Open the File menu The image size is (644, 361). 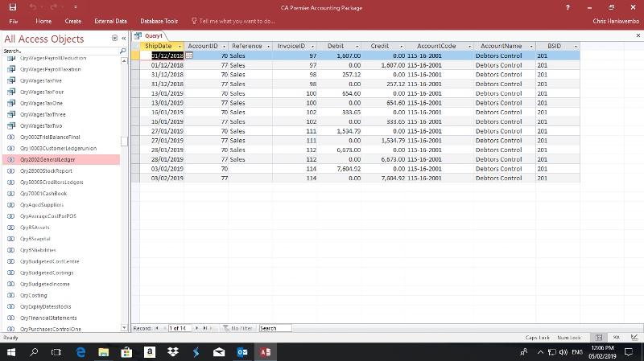tap(14, 21)
